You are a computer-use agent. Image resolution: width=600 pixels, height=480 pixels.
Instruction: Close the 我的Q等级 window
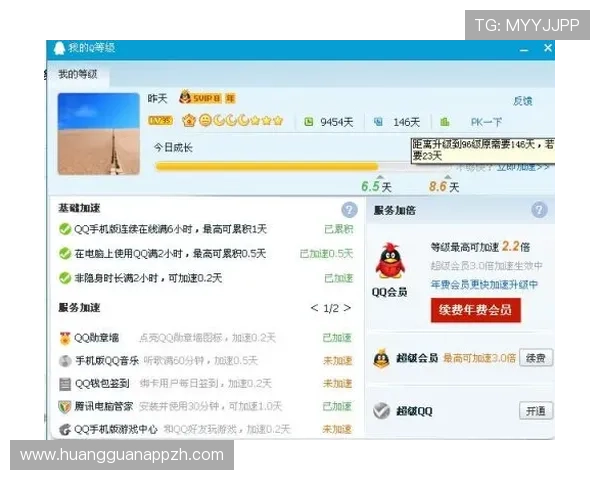548,48
